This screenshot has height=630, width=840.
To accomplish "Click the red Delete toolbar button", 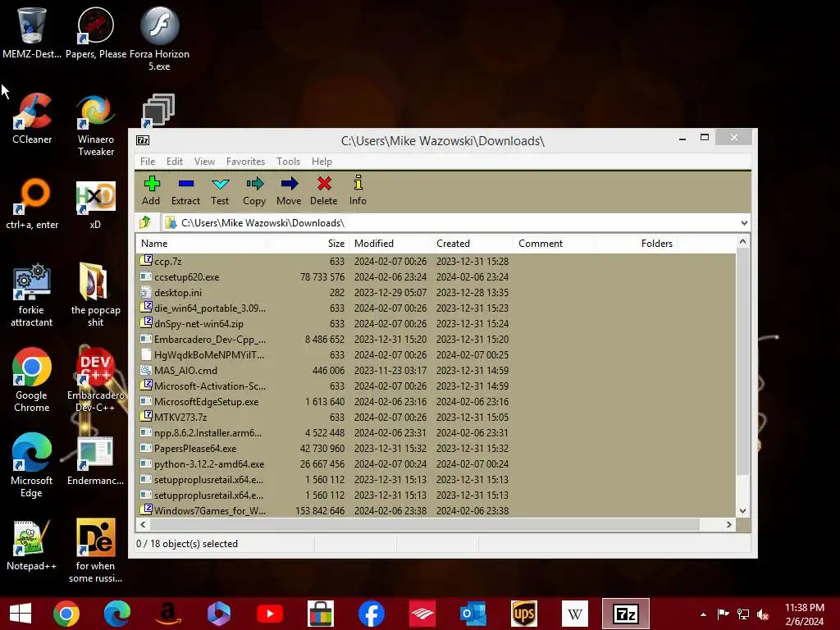I will [323, 190].
